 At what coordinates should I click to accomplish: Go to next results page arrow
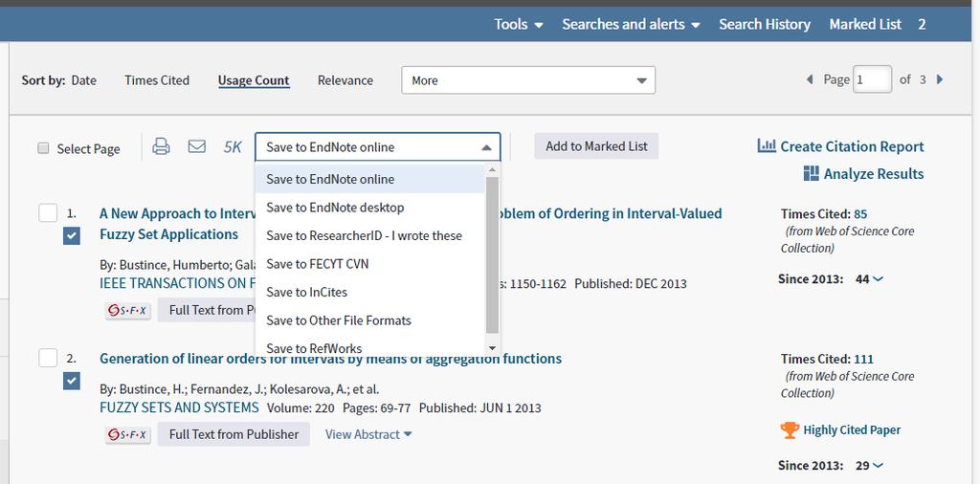940,80
